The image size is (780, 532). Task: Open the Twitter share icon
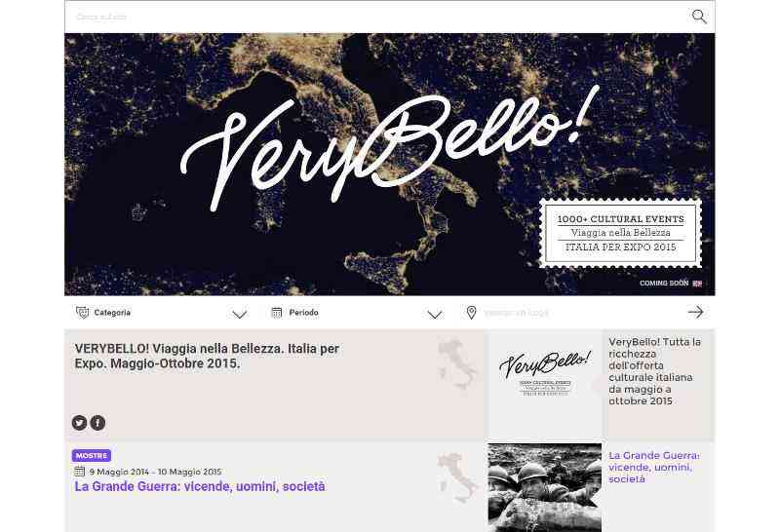point(79,423)
